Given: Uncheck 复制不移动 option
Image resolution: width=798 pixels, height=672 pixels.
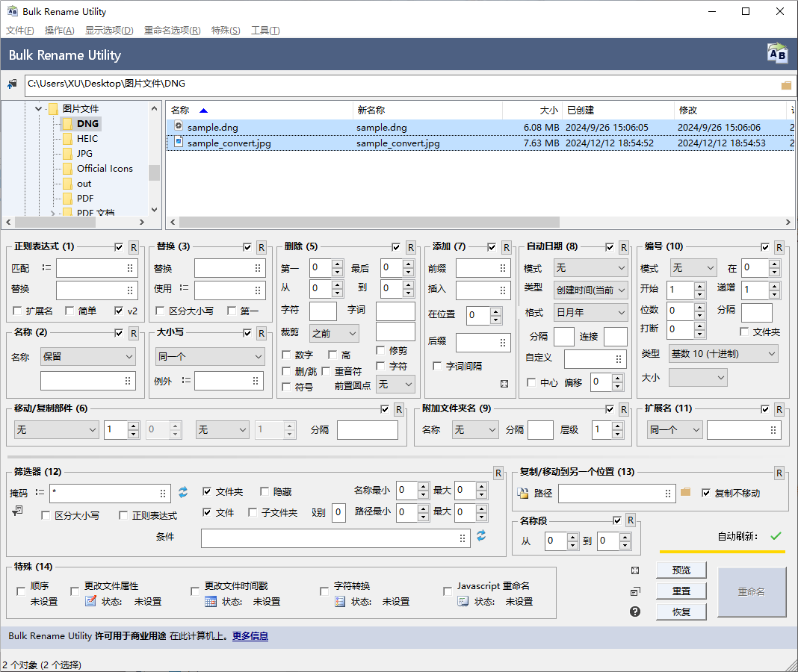Looking at the screenshot, I should (705, 491).
